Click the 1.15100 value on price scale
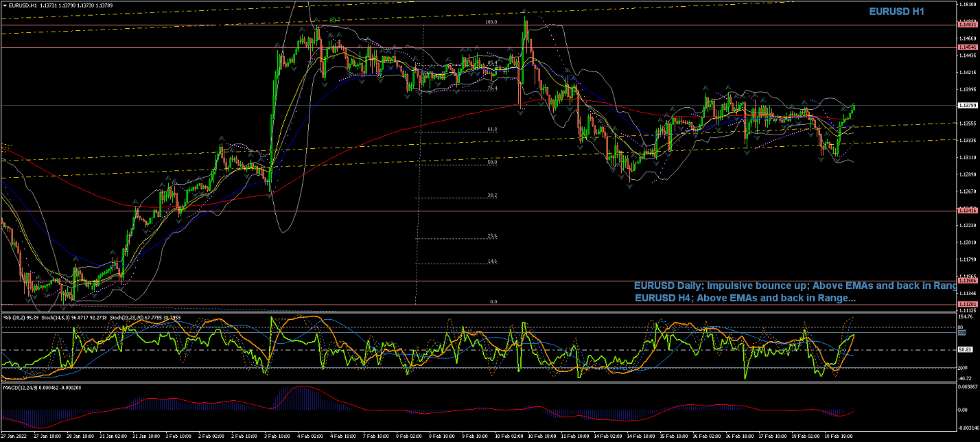Image resolution: width=980 pixels, height=442 pixels. pos(968,5)
